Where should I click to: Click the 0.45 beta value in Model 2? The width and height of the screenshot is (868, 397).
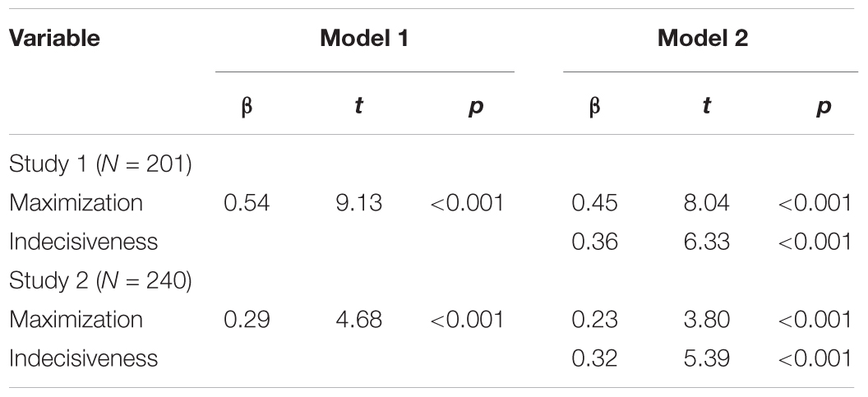coord(594,203)
